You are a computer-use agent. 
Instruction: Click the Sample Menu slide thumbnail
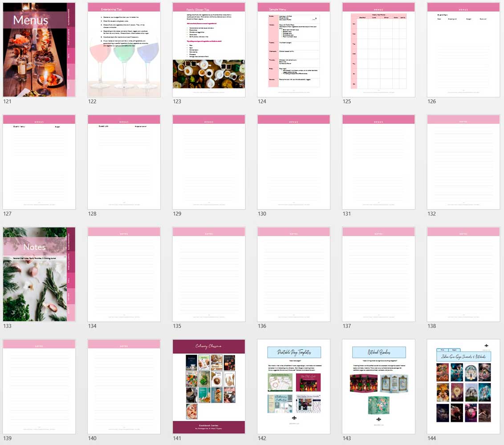[x=294, y=49]
